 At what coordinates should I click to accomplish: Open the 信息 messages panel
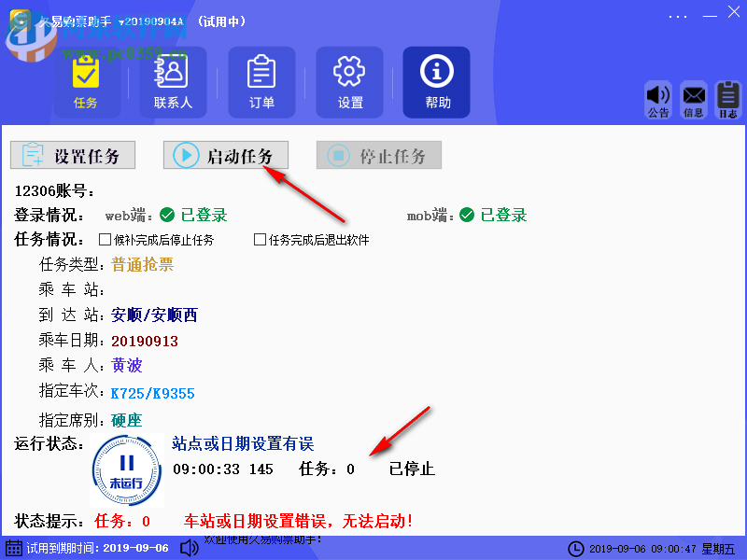694,98
